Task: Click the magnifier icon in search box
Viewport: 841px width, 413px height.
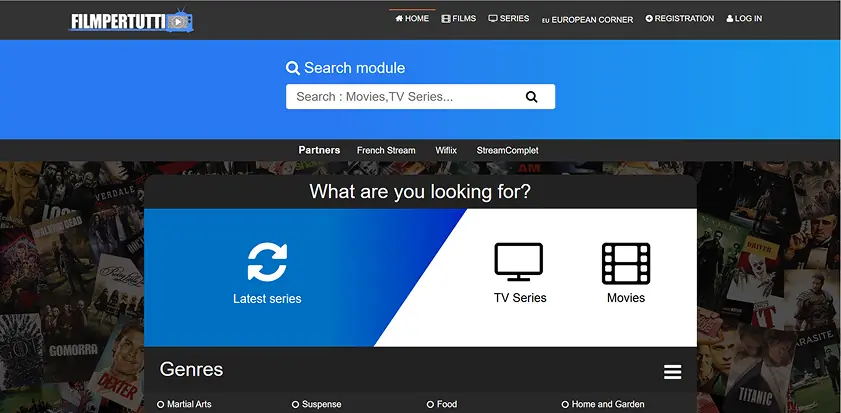Action: click(x=531, y=97)
